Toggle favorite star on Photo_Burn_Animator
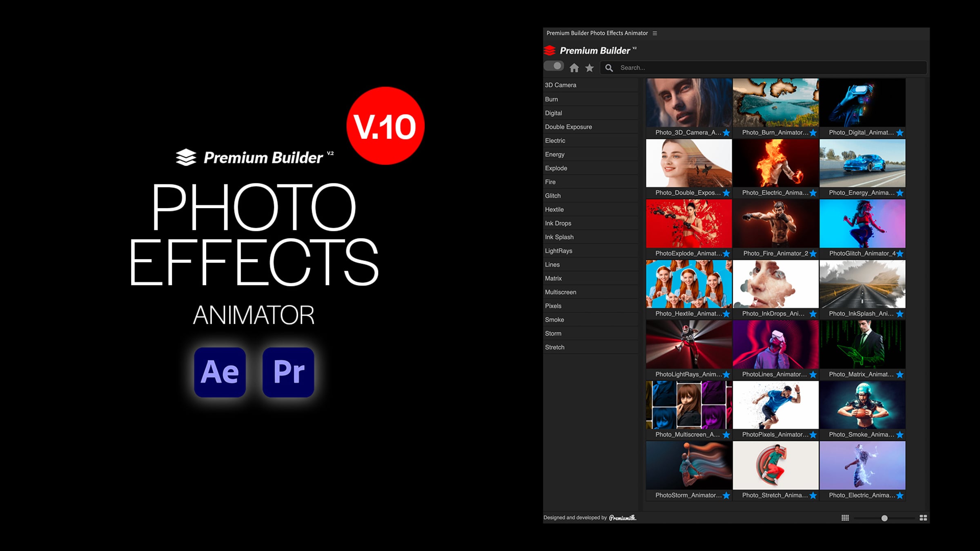The height and width of the screenshot is (551, 980). 813,133
